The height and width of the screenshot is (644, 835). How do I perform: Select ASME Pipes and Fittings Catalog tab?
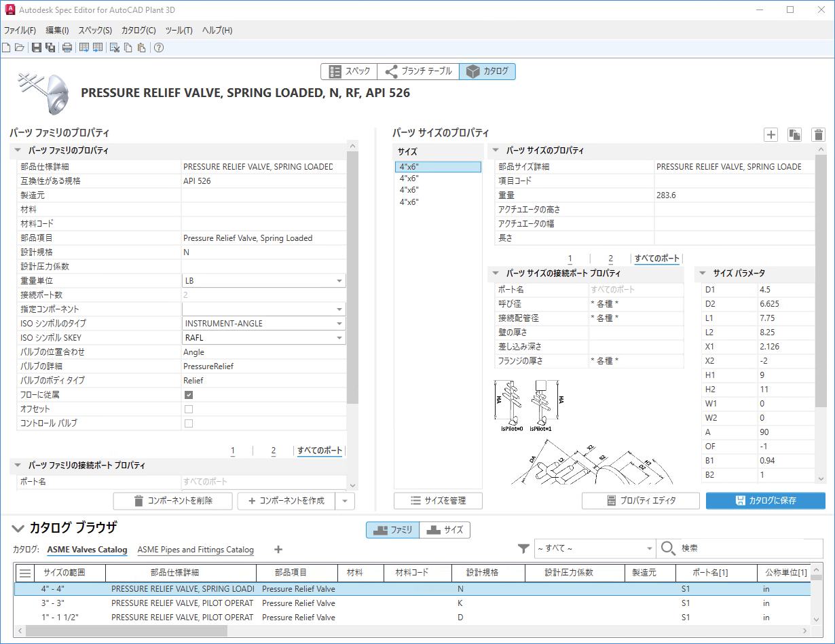196,550
